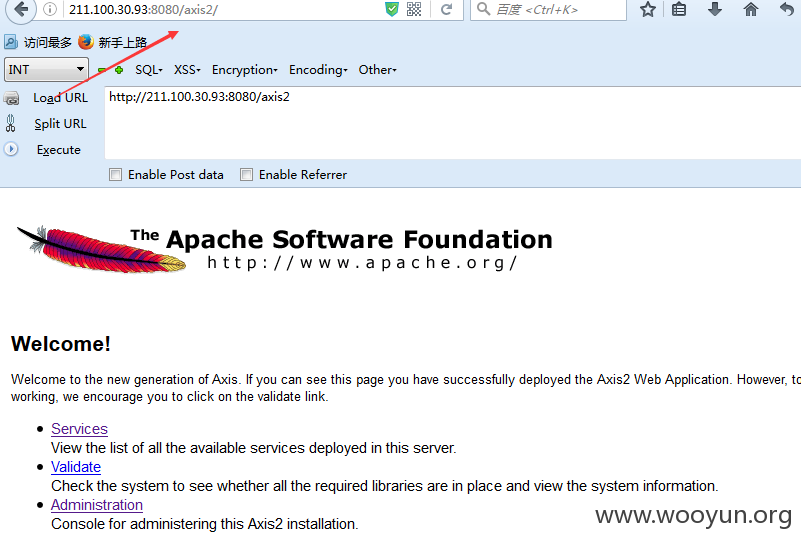Click the HackBar green plus icon

(x=119, y=70)
